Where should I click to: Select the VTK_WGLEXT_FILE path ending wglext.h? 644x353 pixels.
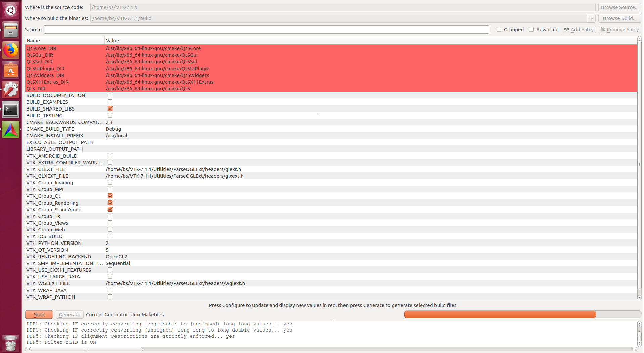[x=175, y=283]
